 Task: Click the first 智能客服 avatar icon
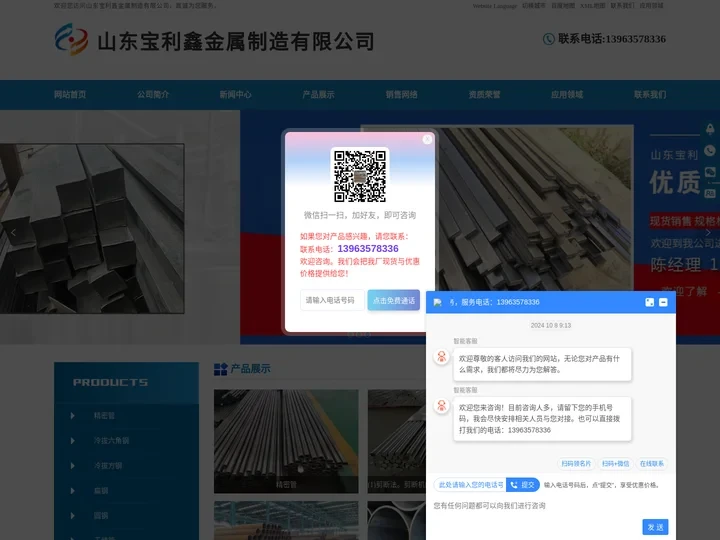442,357
